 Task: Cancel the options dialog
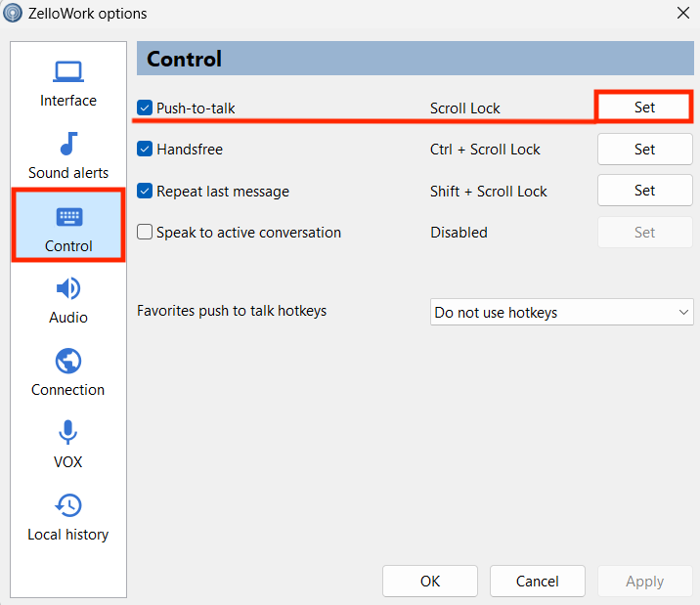pos(538,581)
